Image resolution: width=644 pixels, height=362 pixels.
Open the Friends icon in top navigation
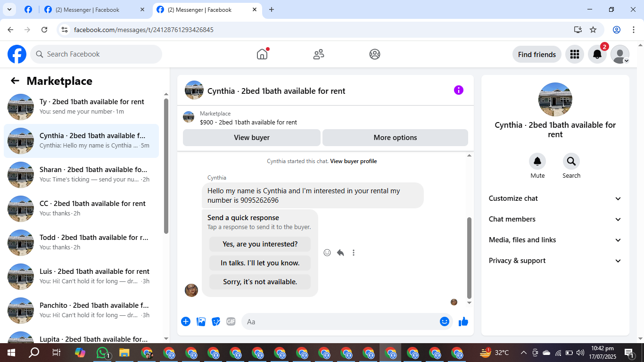point(319,54)
